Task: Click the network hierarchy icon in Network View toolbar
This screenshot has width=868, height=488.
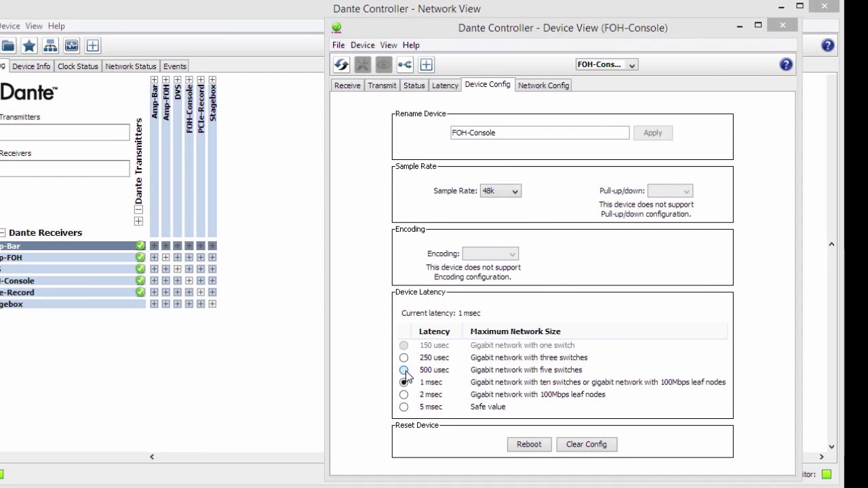Action: tap(50, 45)
